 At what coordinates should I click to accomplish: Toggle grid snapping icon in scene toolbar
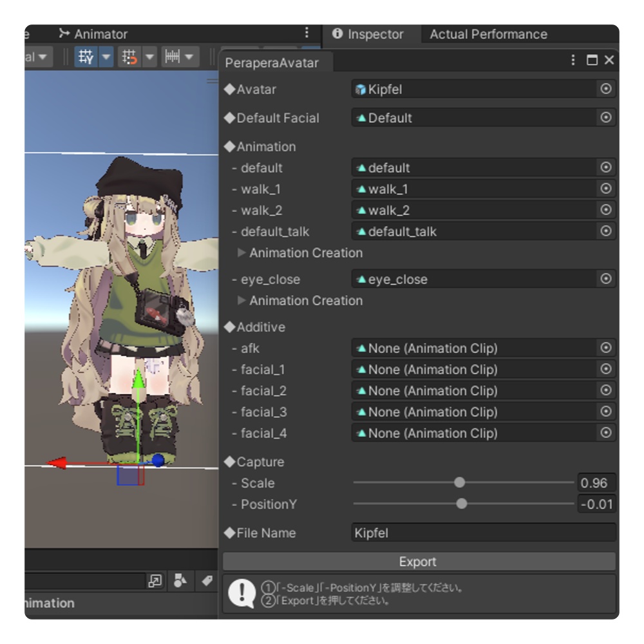tap(86, 57)
